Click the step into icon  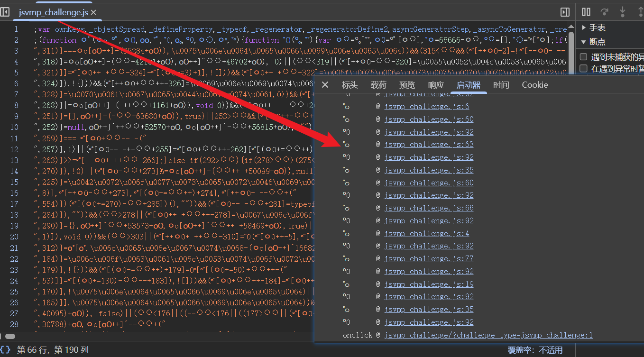(x=623, y=12)
